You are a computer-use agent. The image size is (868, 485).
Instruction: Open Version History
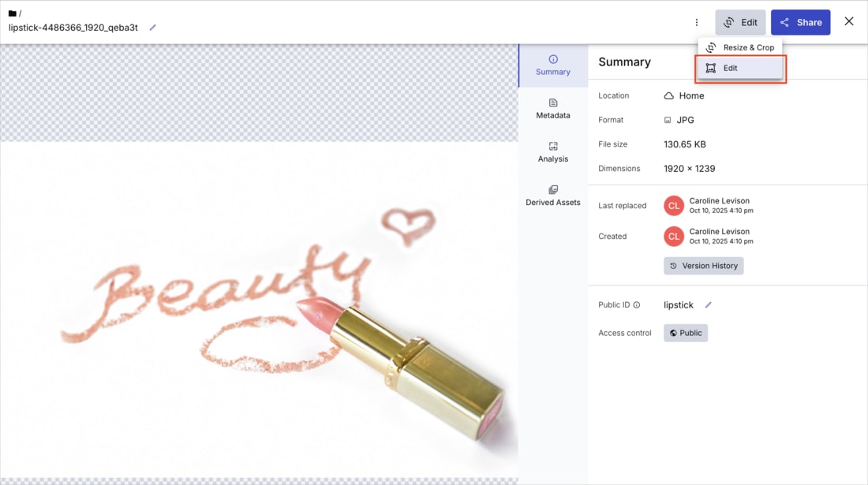[703, 266]
